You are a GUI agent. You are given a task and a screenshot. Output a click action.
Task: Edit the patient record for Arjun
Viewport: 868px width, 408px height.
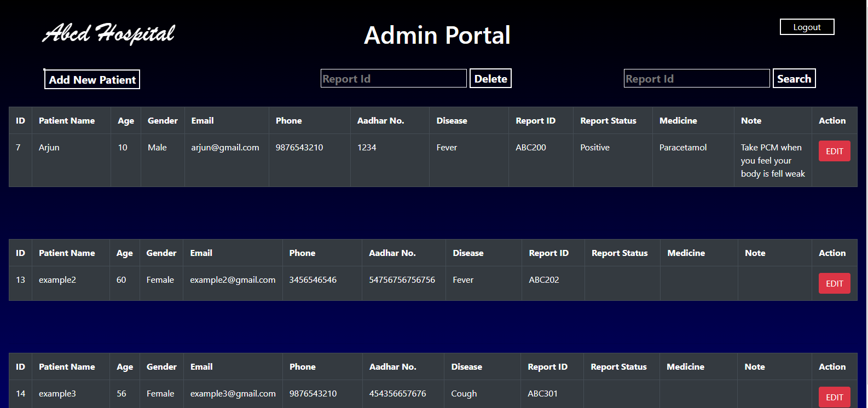point(834,151)
